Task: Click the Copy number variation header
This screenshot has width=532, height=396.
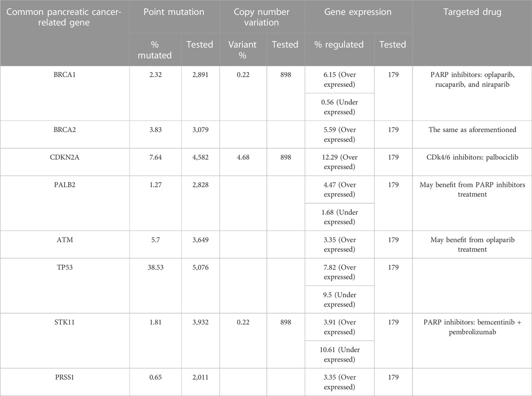Action: (x=262, y=17)
